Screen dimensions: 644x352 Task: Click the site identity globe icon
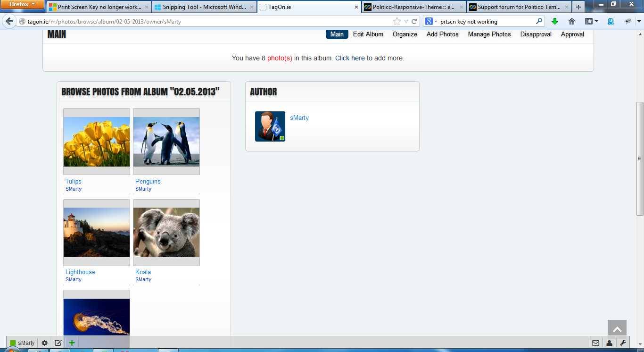click(22, 21)
